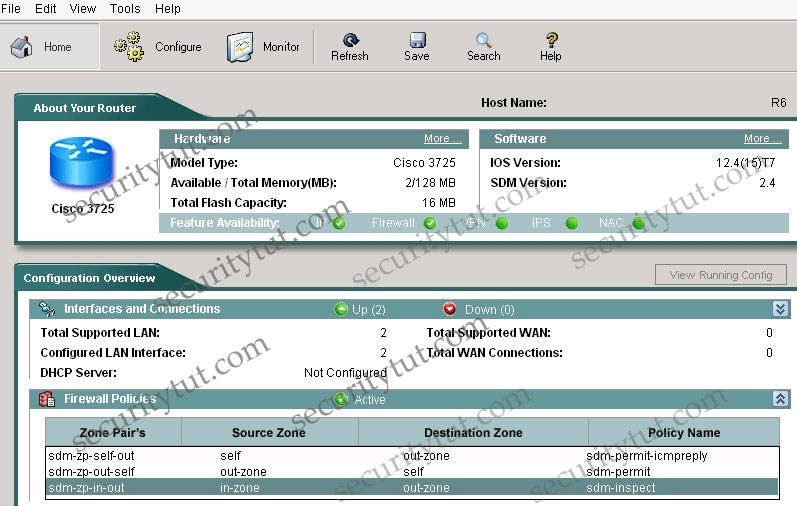Click the DHCP Server Not Configured value

[345, 373]
